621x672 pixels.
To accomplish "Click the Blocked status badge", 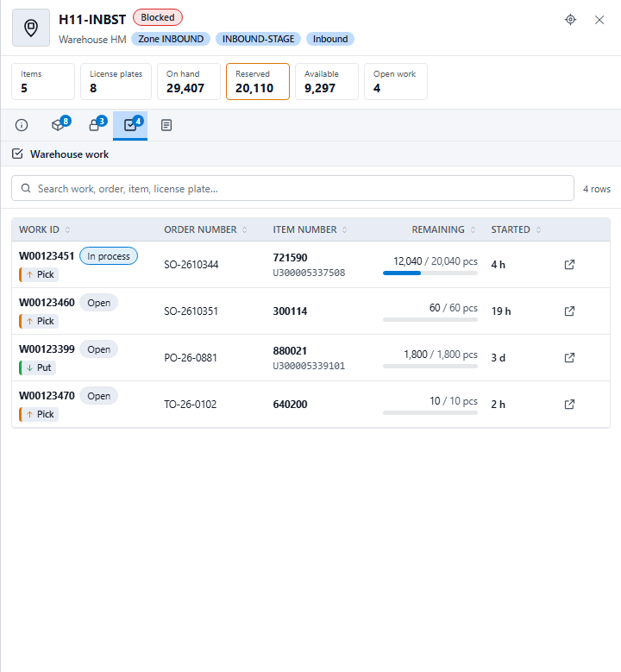I will coord(158,17).
